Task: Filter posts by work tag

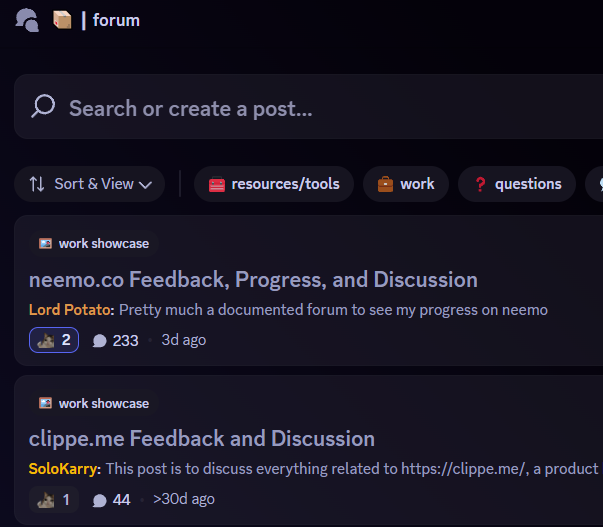Action: 406,184
